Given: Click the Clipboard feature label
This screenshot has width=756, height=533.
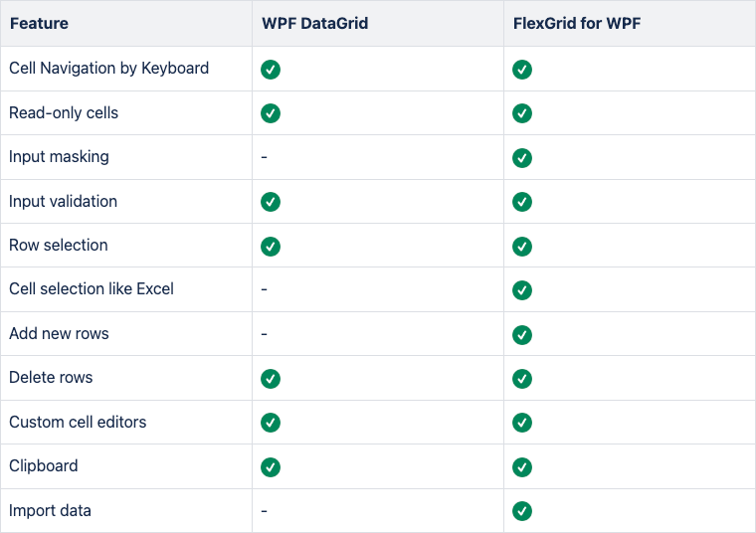Looking at the screenshot, I should point(44,465).
